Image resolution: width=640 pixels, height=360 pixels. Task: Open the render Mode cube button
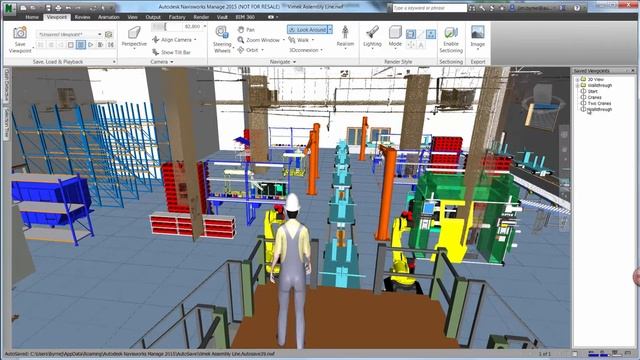pos(395,37)
